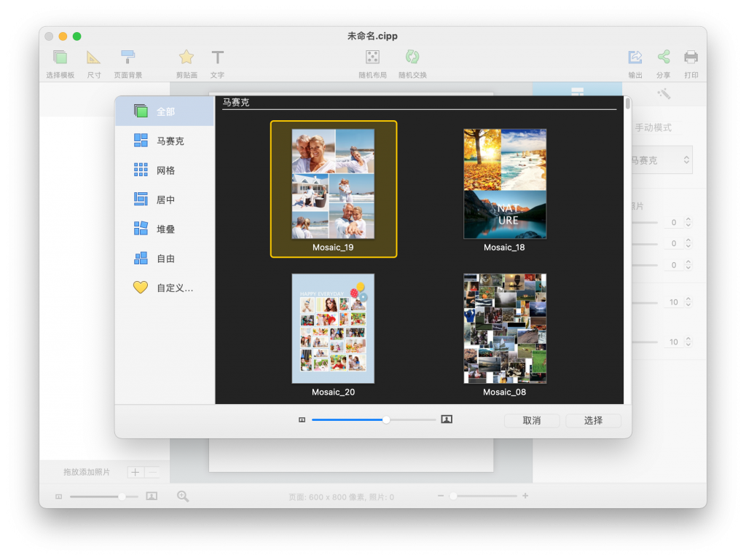
Task: Choose the Mosaic_18 nature template thumbnail
Action: (x=505, y=184)
